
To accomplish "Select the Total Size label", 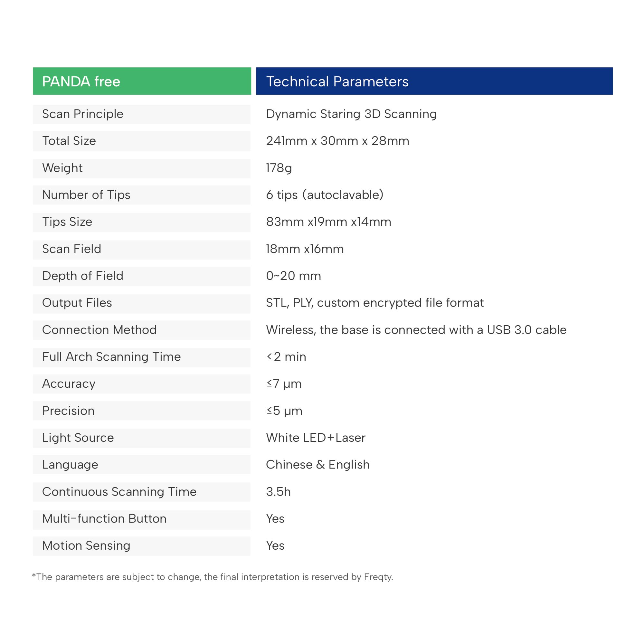I will (69, 141).
